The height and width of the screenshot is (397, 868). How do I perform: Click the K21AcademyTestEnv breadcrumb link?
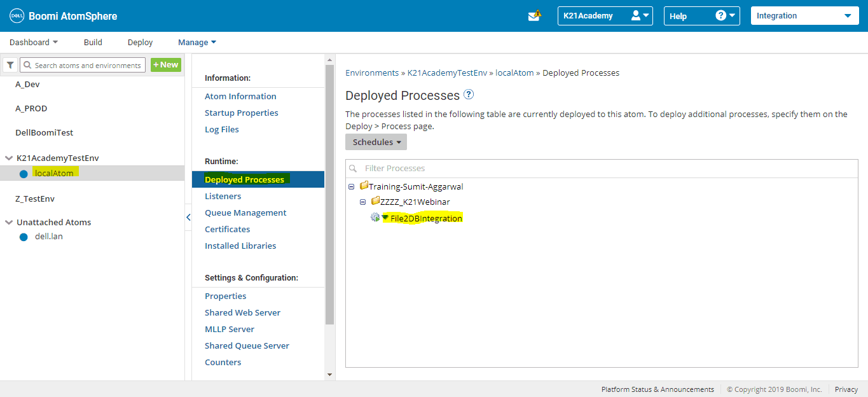tap(447, 73)
